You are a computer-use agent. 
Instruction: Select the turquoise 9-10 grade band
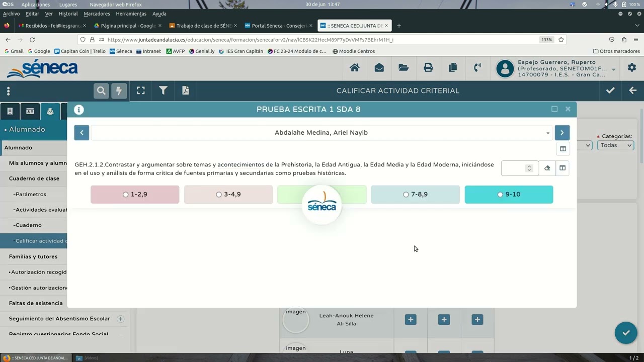[509, 195]
